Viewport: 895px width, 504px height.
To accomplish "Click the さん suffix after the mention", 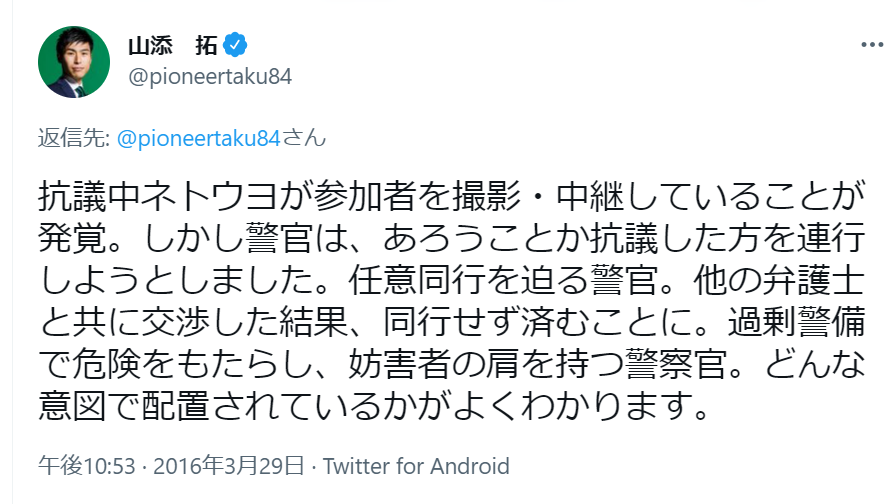I will tap(304, 138).
